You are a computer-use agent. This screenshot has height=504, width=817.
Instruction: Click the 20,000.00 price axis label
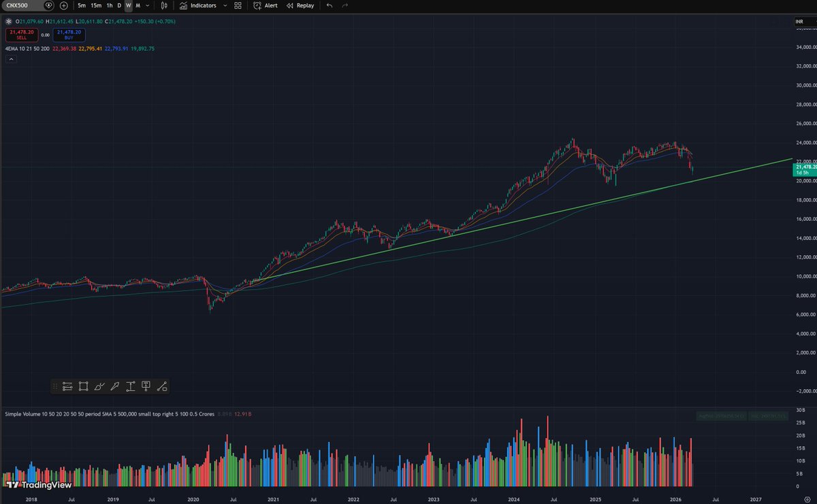pyautogui.click(x=807, y=181)
